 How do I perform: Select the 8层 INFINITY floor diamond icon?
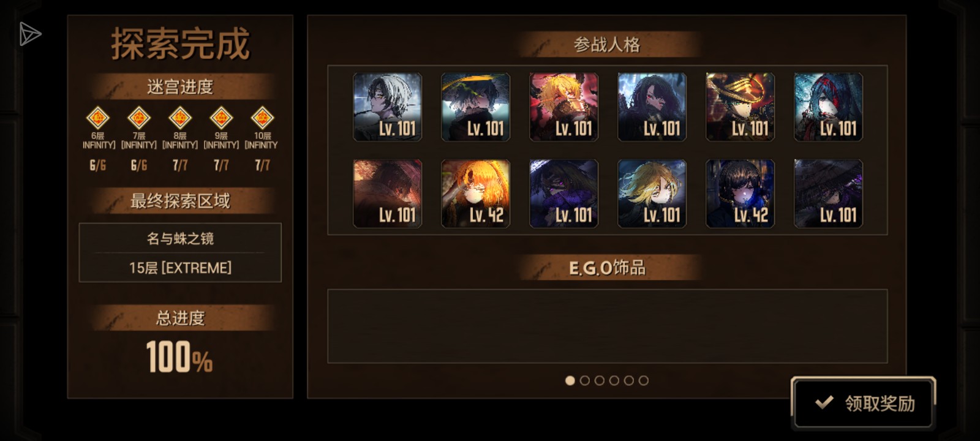pyautogui.click(x=180, y=118)
